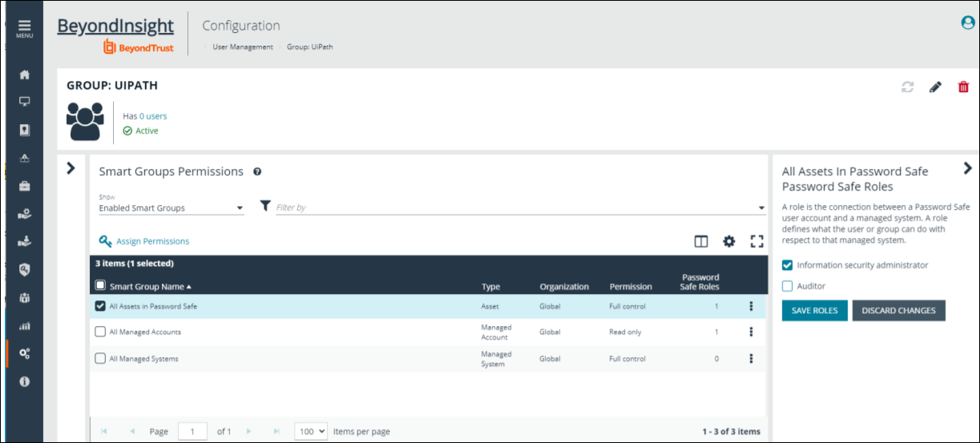Screen dimensions: 980x443
Task: Open the briefcase icon in sidebar
Action: click(24, 186)
